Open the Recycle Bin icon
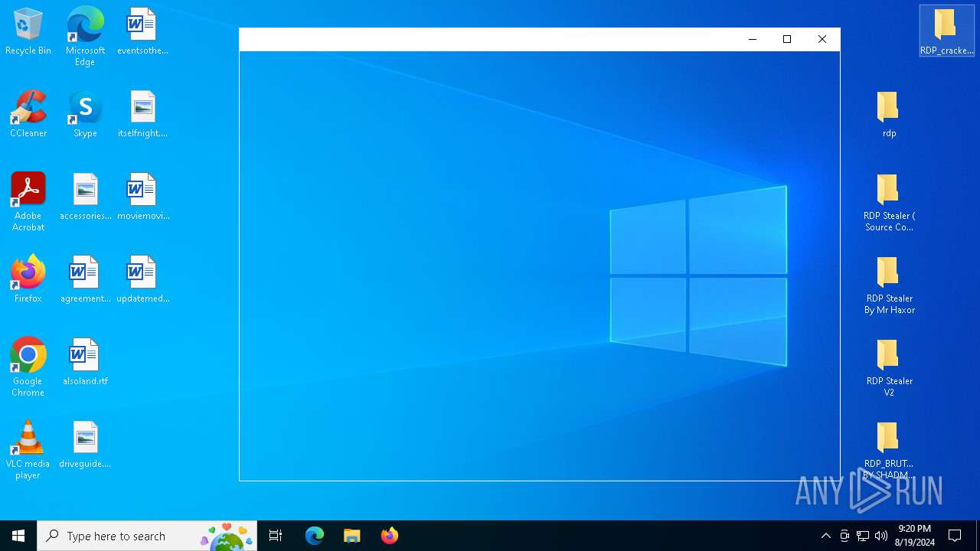Viewport: 980px width, 551px height. coord(28,31)
